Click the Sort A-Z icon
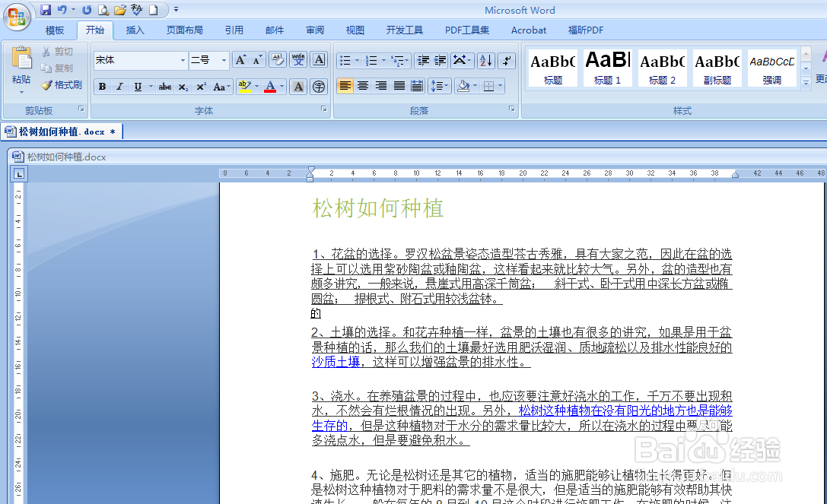Viewport: 827px width, 504px height. pos(485,60)
